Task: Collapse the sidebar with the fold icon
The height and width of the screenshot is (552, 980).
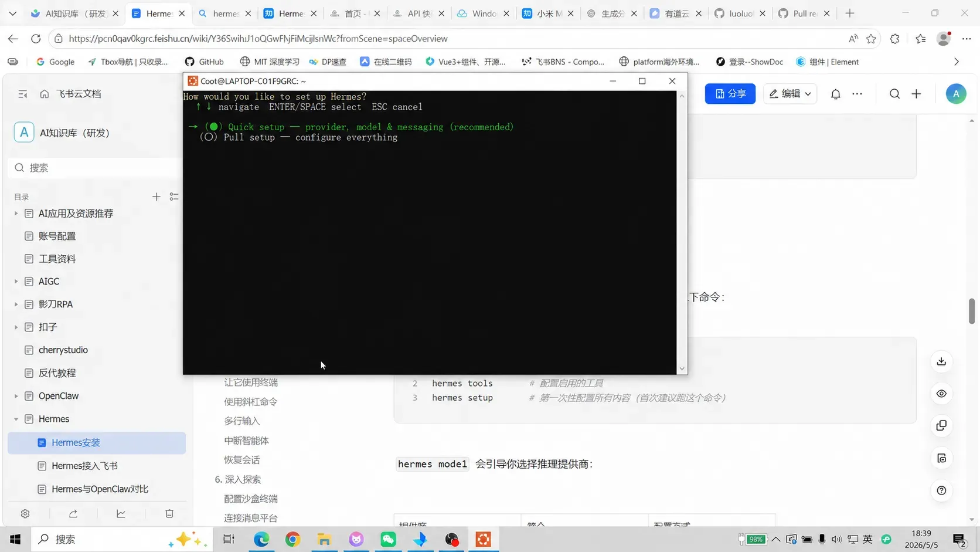Action: [x=23, y=94]
